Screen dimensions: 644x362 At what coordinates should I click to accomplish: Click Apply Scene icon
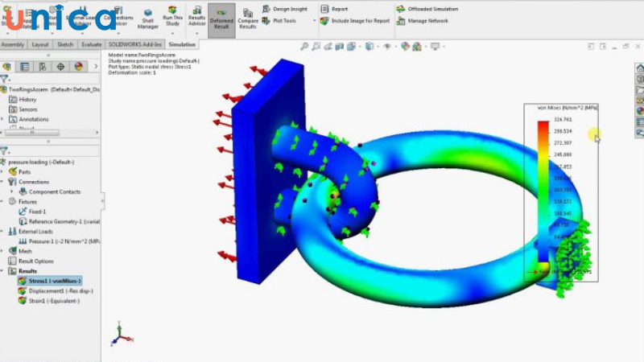417,47
